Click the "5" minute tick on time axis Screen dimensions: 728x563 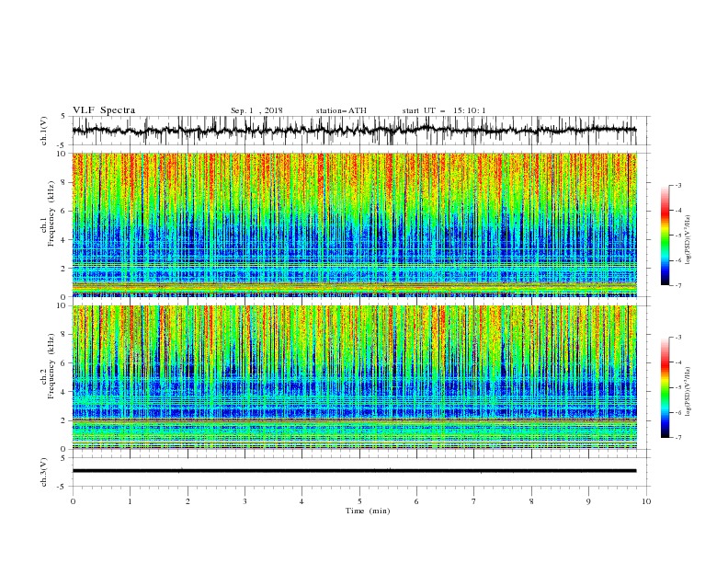pos(359,501)
